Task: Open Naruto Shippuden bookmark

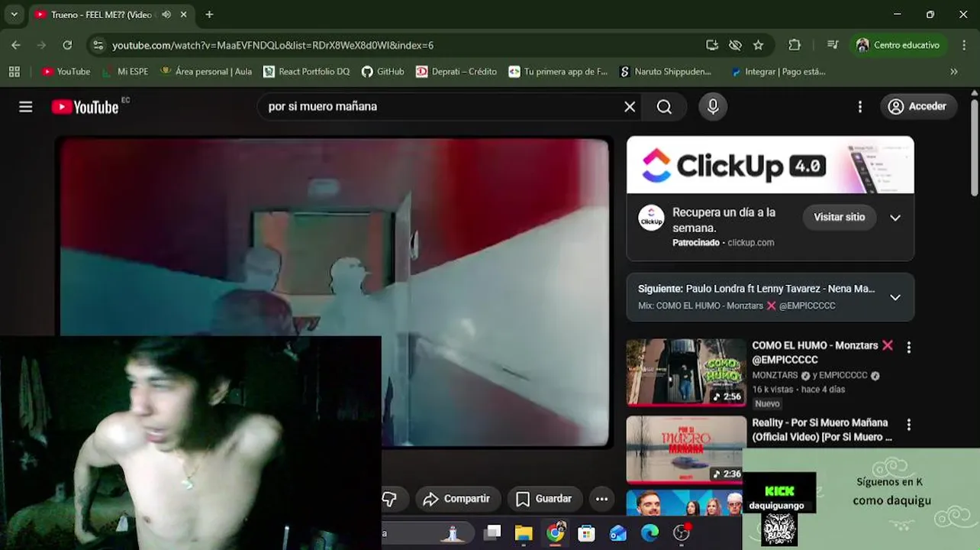Action: [x=666, y=72]
